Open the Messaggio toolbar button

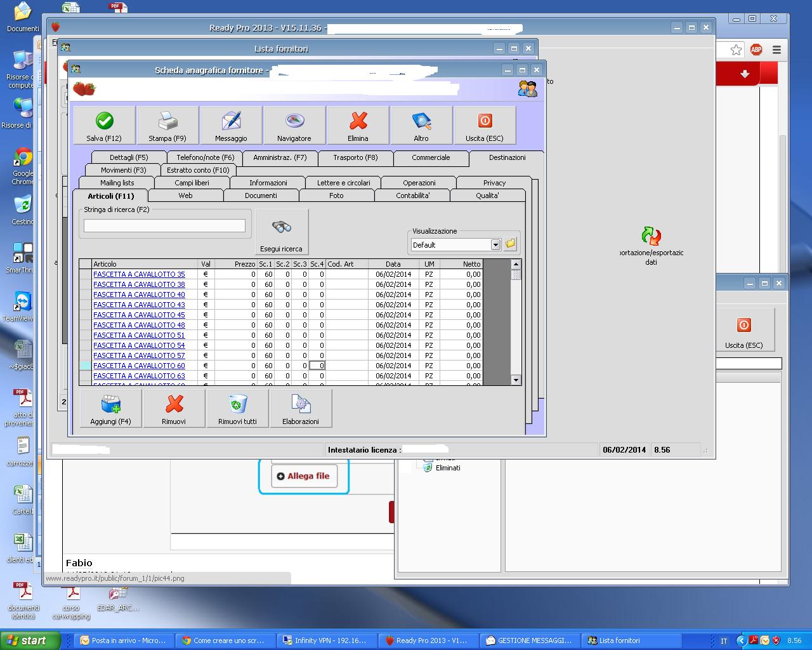click(231, 125)
